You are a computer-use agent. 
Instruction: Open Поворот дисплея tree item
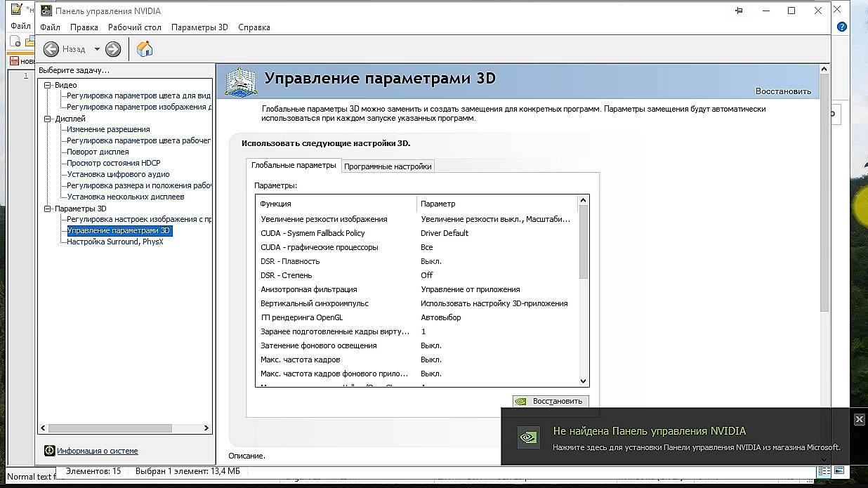coord(98,152)
